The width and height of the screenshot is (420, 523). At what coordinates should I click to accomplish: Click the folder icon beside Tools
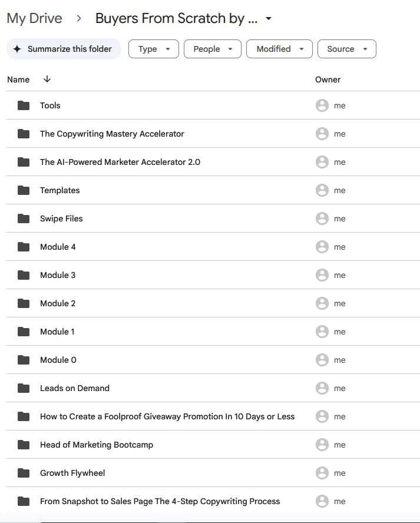click(x=23, y=105)
